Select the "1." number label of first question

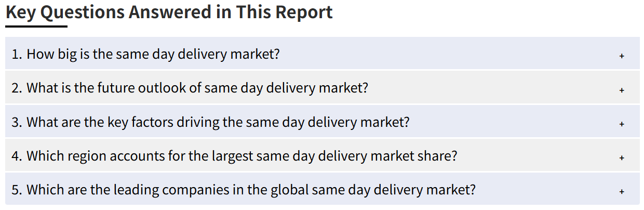coord(17,54)
